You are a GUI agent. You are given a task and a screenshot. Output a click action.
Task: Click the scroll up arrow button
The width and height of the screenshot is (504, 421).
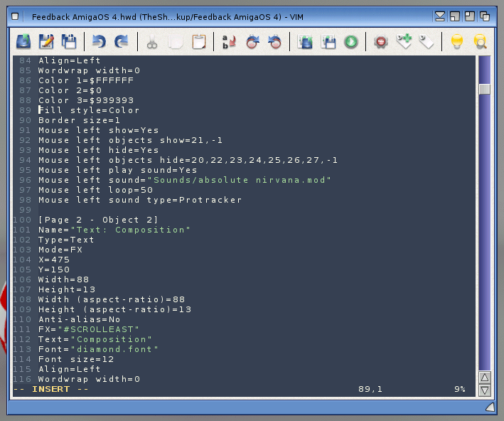coord(485,377)
